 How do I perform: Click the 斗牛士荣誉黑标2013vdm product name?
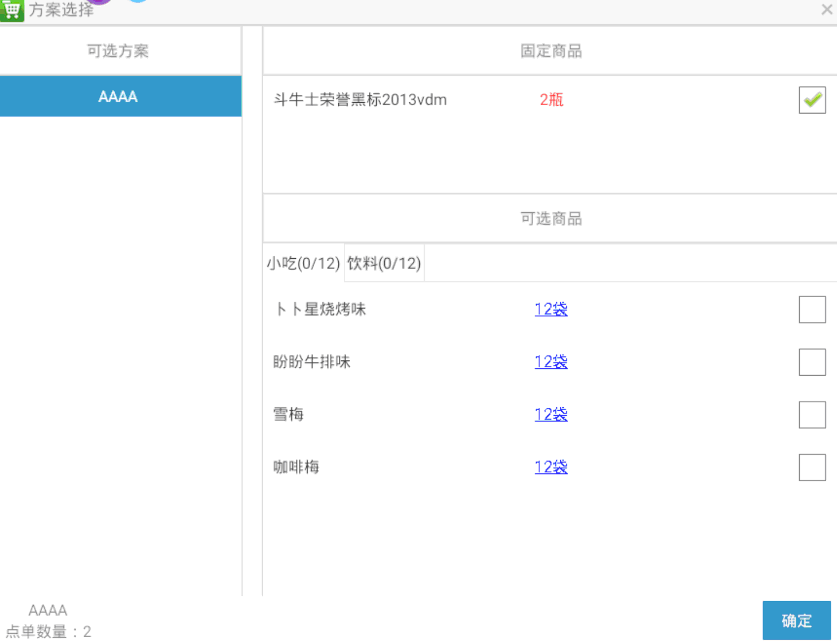360,99
